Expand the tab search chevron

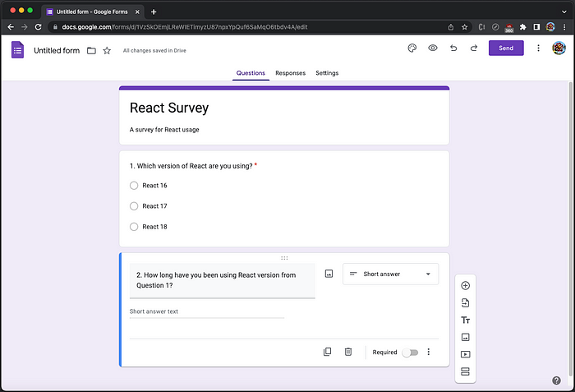click(564, 12)
